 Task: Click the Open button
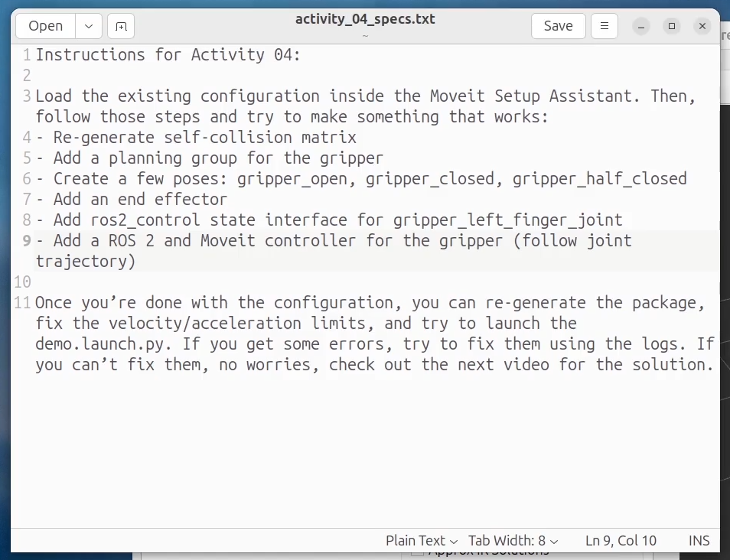coord(45,26)
